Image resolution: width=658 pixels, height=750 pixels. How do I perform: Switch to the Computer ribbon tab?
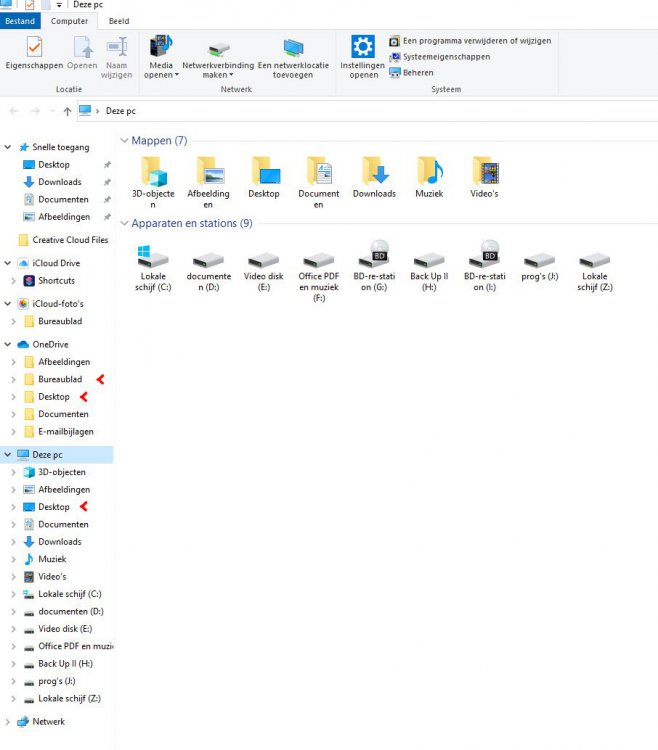[69, 21]
